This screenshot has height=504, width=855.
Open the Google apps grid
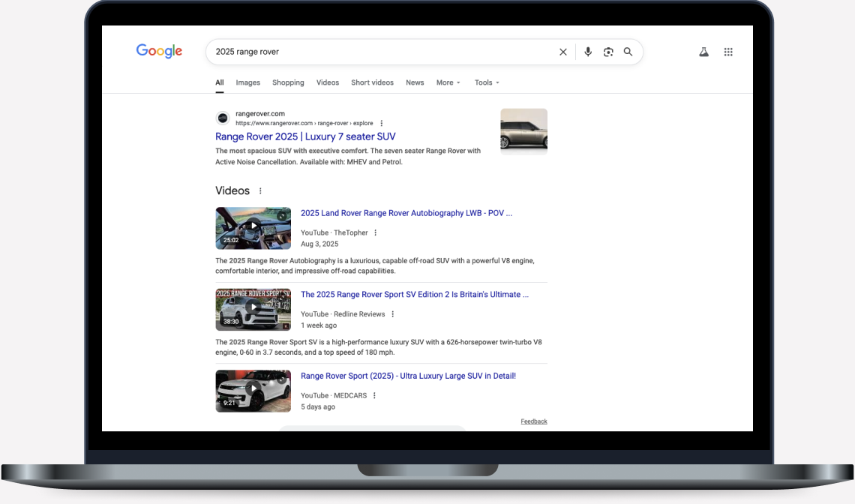pos(728,52)
